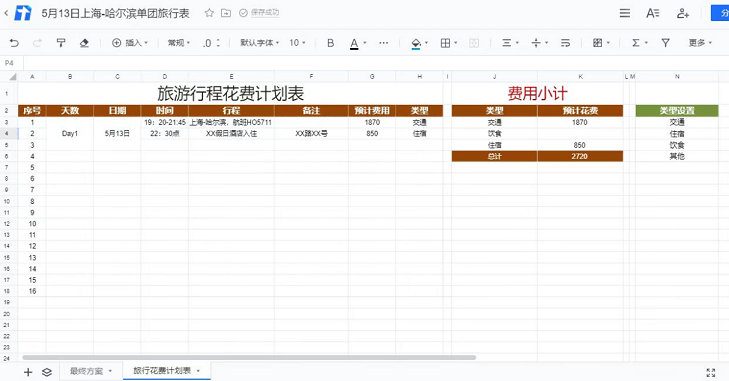Click the move-to-folder icon
729x381 pixels.
click(226, 13)
